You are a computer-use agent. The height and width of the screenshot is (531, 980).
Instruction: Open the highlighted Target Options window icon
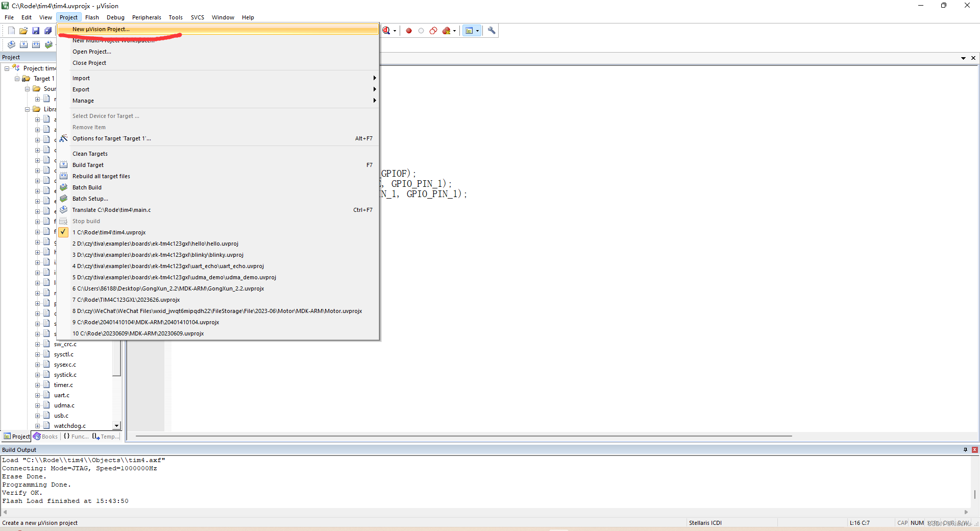coord(470,30)
